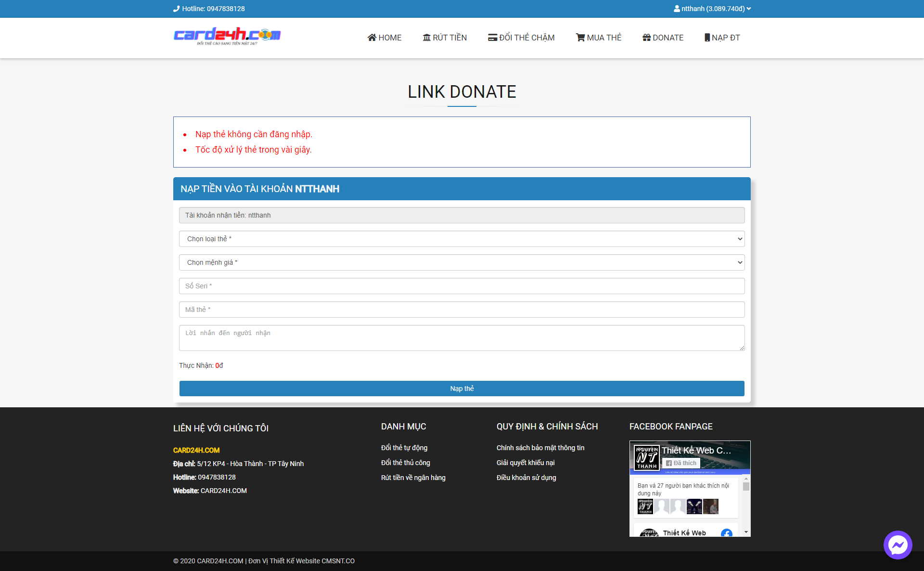Click the shopping cart icon beside MUA THẺ

(x=580, y=38)
